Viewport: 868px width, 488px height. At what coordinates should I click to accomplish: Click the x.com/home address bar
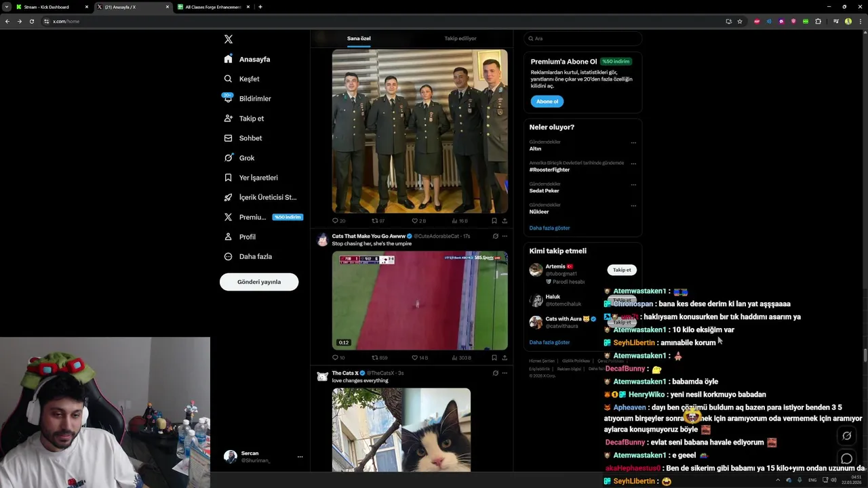tap(380, 21)
